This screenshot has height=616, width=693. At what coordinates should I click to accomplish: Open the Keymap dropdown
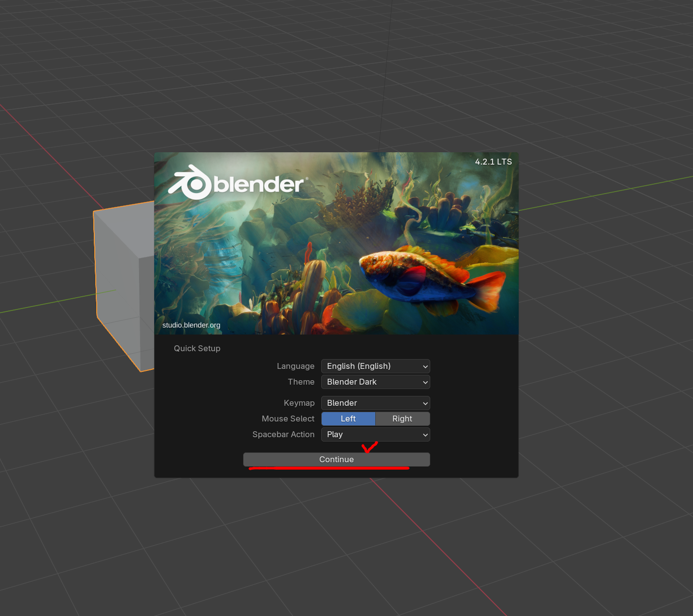point(375,403)
